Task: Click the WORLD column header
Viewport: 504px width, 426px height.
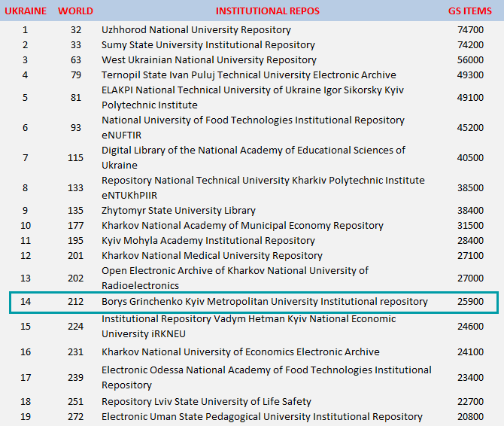Action: 75,11
